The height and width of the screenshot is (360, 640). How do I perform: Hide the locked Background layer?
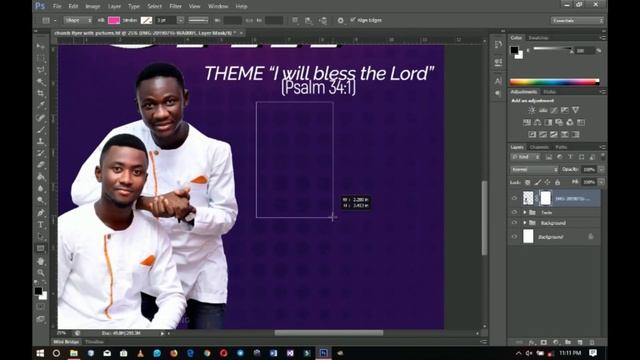tap(514, 237)
